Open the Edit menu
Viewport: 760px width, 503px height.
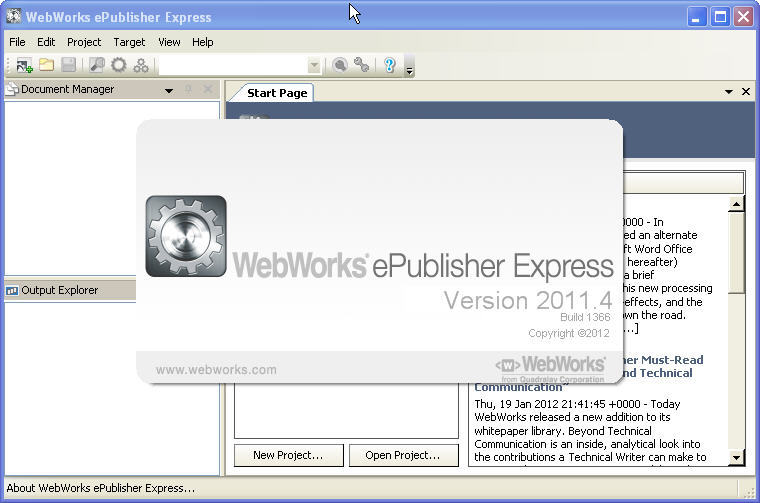[x=46, y=42]
